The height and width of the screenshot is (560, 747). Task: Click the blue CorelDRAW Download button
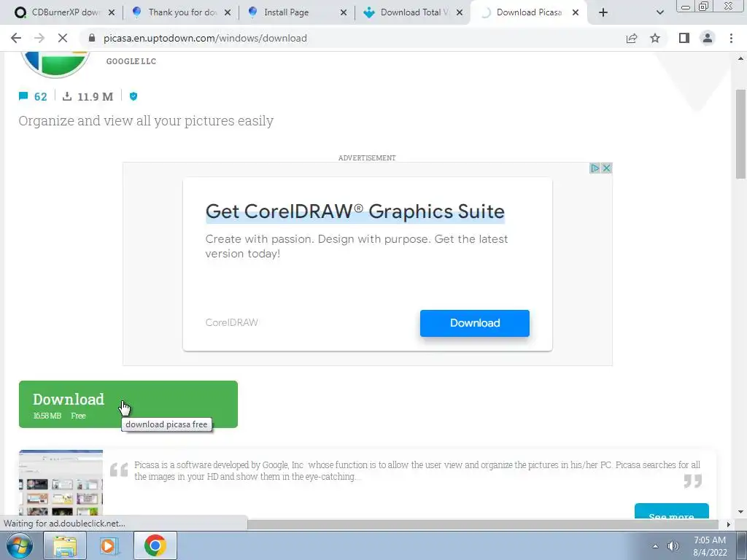[x=474, y=323]
